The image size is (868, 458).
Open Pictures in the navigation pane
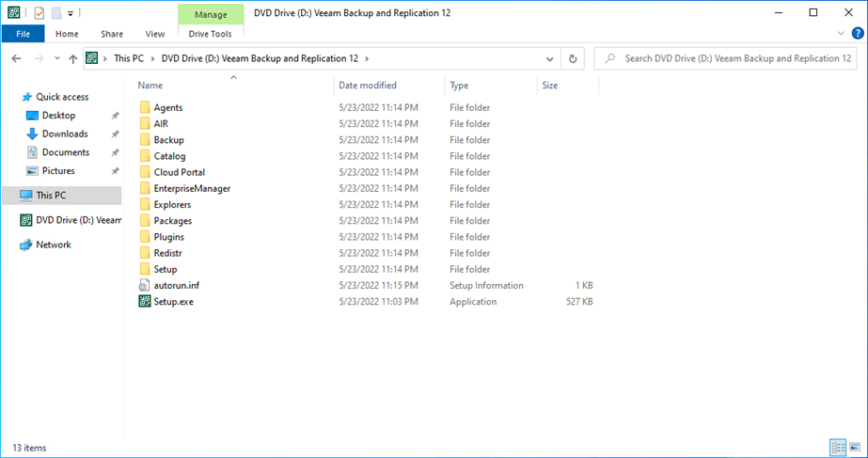coord(58,170)
